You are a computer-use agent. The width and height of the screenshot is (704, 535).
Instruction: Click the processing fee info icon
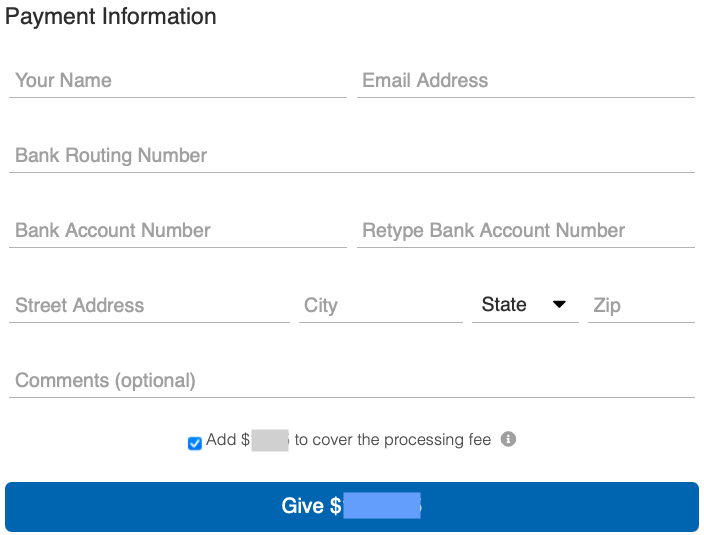point(508,439)
